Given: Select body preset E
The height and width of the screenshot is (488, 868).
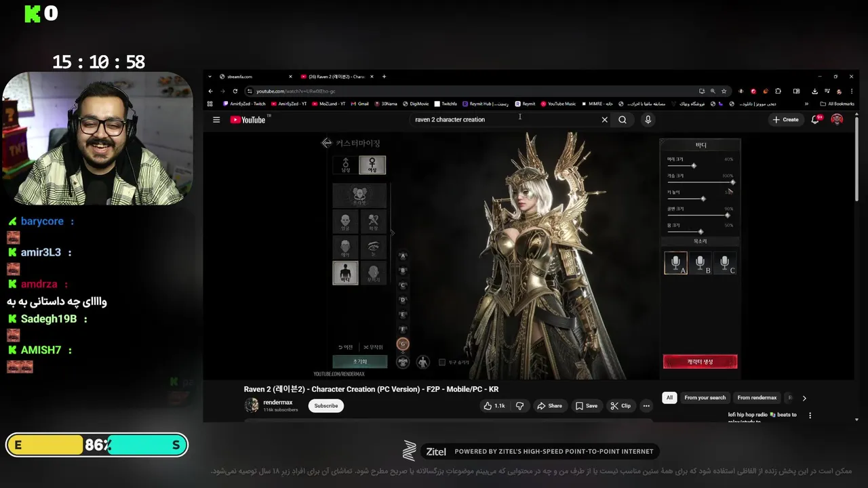Looking at the screenshot, I should tap(403, 314).
